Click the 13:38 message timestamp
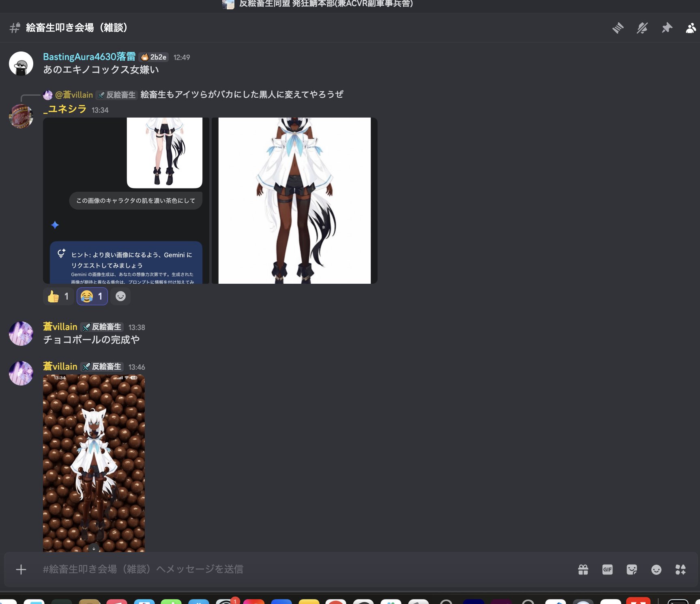Image resolution: width=700 pixels, height=604 pixels. click(137, 328)
